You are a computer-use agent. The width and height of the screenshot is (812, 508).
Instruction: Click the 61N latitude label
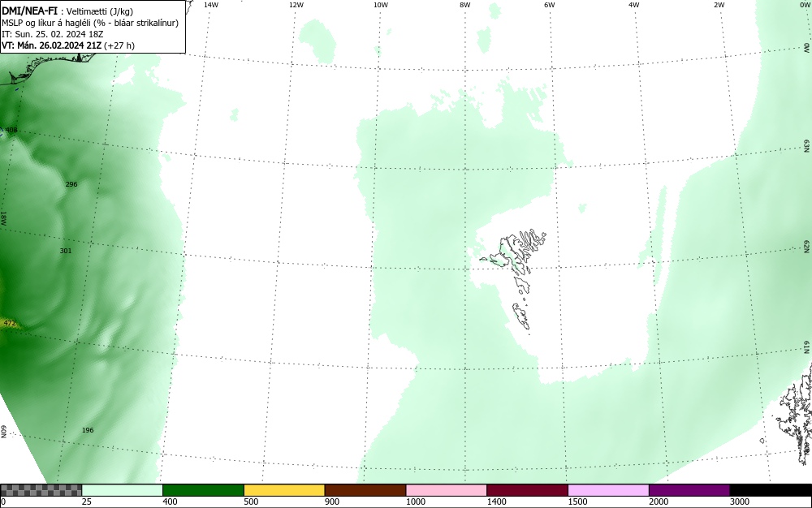[x=807, y=347]
